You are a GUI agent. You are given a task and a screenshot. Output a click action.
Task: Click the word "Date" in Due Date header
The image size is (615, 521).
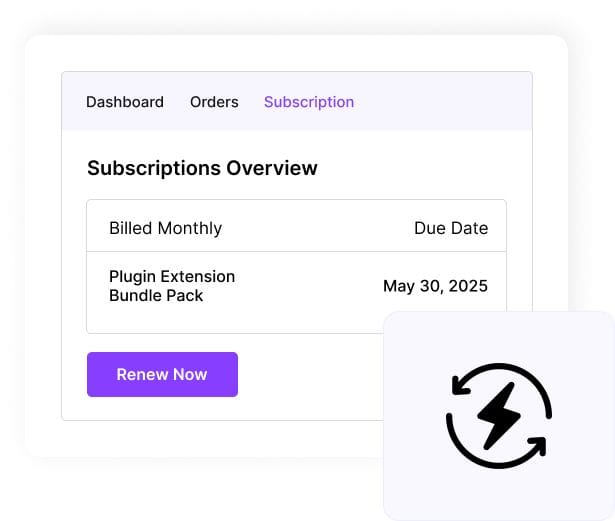pos(470,228)
